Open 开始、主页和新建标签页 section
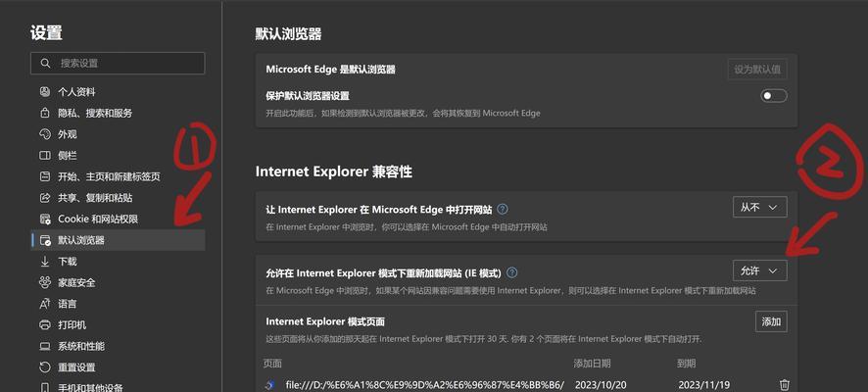868x392 pixels. pyautogui.click(x=118, y=176)
